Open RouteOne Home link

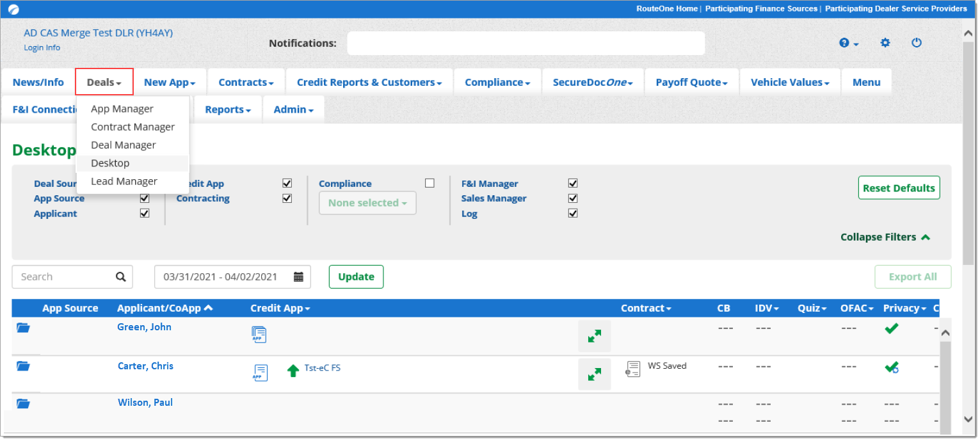click(x=667, y=8)
